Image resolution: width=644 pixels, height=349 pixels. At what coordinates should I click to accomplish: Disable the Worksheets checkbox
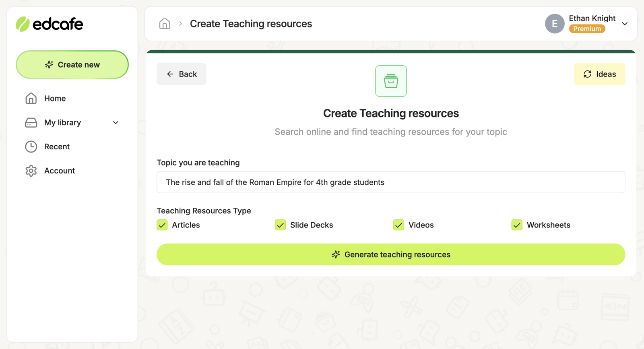tap(517, 225)
